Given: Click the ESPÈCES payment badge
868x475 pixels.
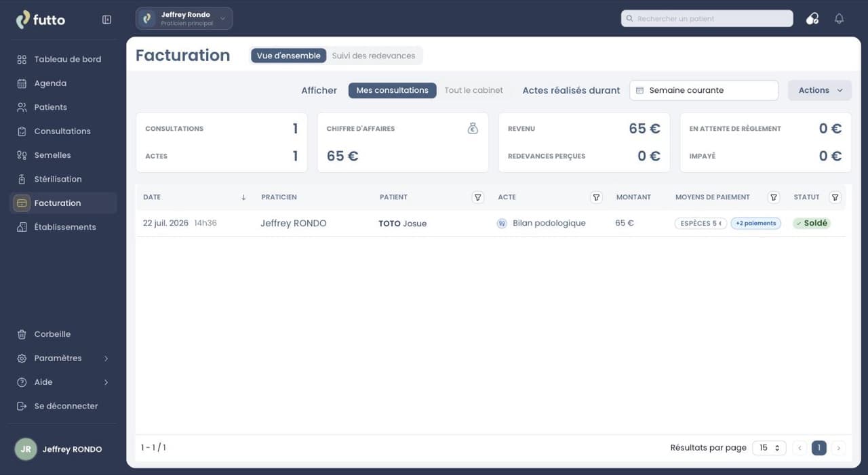Looking at the screenshot, I should pos(701,223).
